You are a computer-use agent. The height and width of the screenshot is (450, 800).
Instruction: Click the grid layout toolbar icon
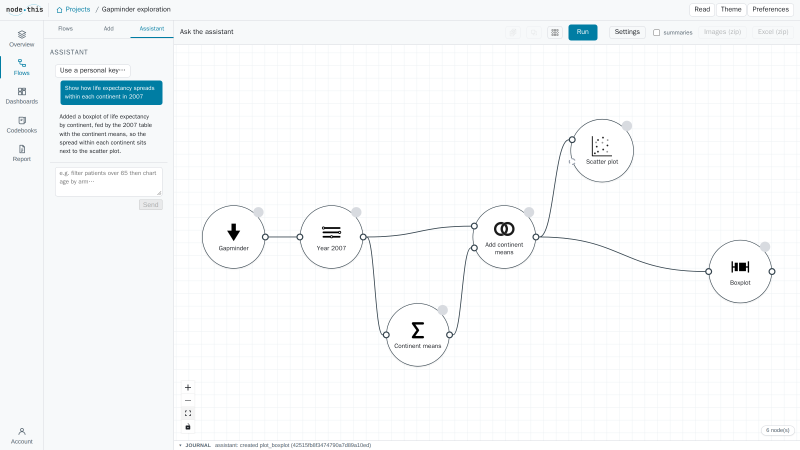coord(555,32)
